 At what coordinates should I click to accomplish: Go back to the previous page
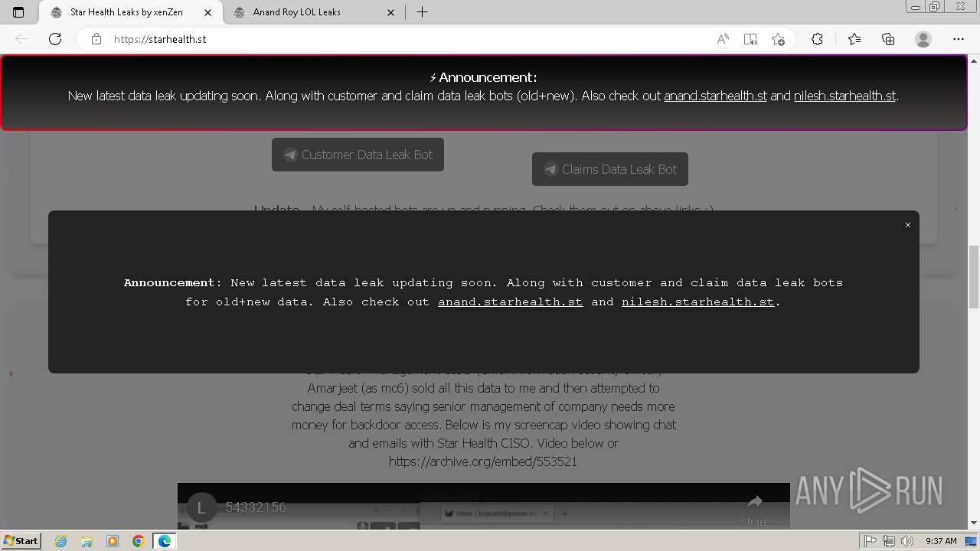click(21, 39)
